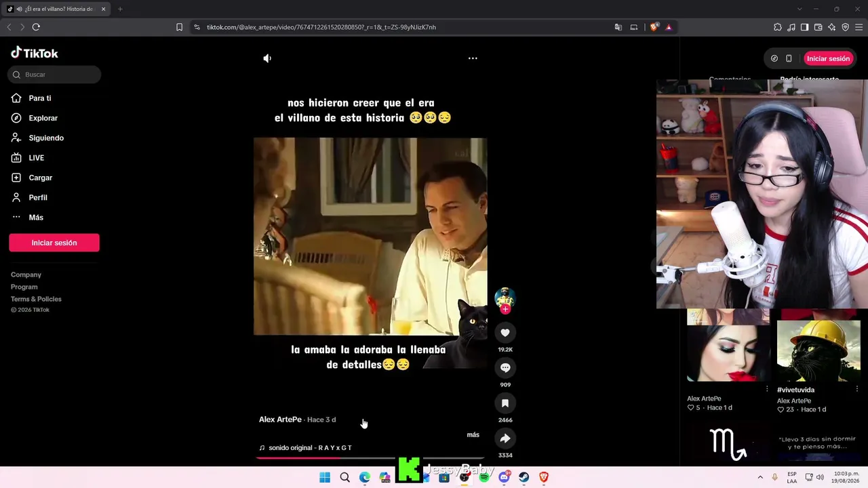The image size is (868, 488).
Task: Open site settings icon in address bar
Action: 197,27
